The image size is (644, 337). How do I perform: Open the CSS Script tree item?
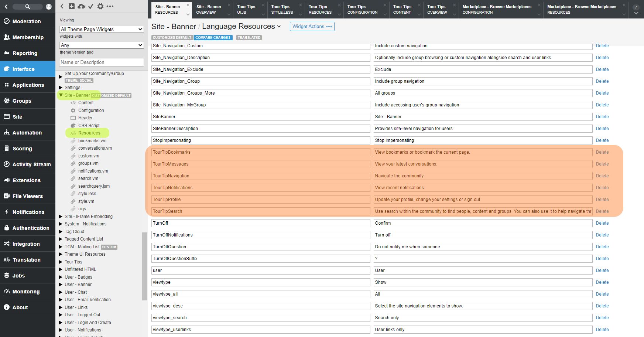[x=89, y=126]
